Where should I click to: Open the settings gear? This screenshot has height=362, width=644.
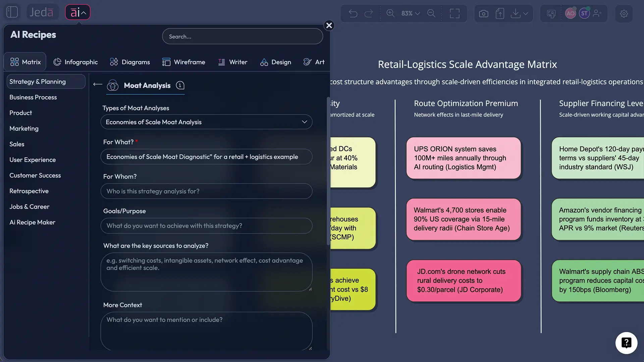tap(624, 14)
